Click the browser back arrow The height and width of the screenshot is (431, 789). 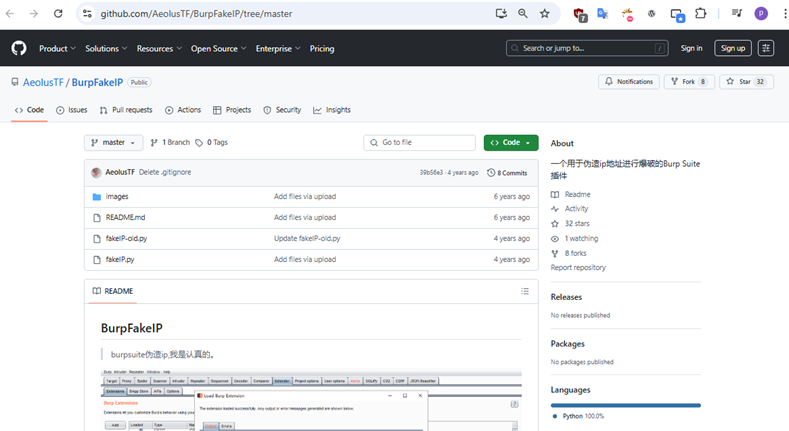point(10,14)
